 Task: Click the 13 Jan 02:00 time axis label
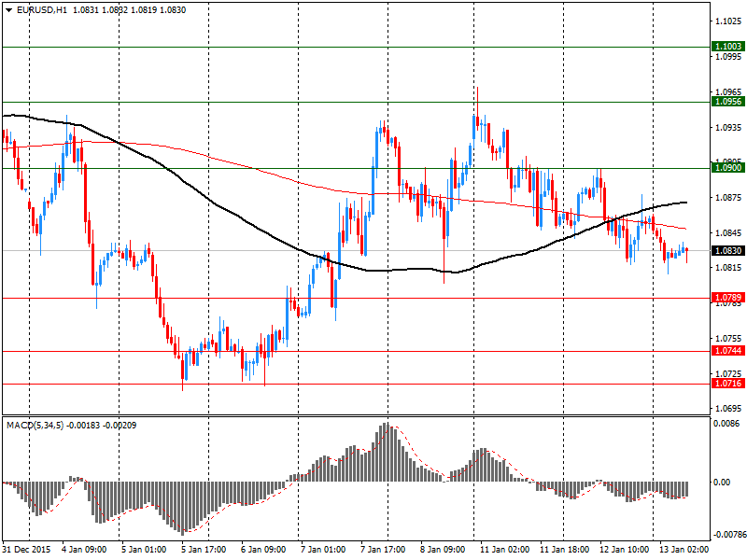coord(684,550)
